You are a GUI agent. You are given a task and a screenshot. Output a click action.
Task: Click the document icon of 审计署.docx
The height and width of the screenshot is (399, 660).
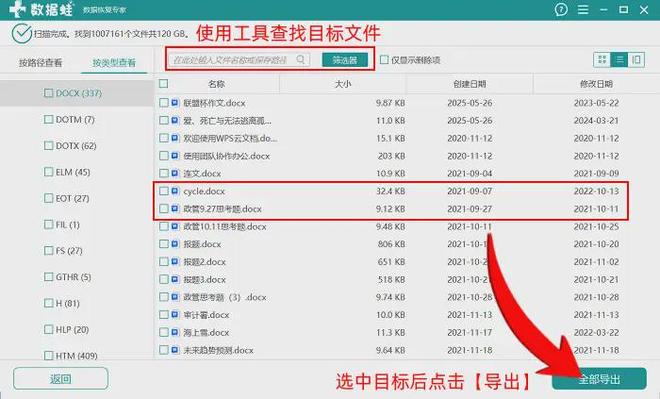click(175, 315)
